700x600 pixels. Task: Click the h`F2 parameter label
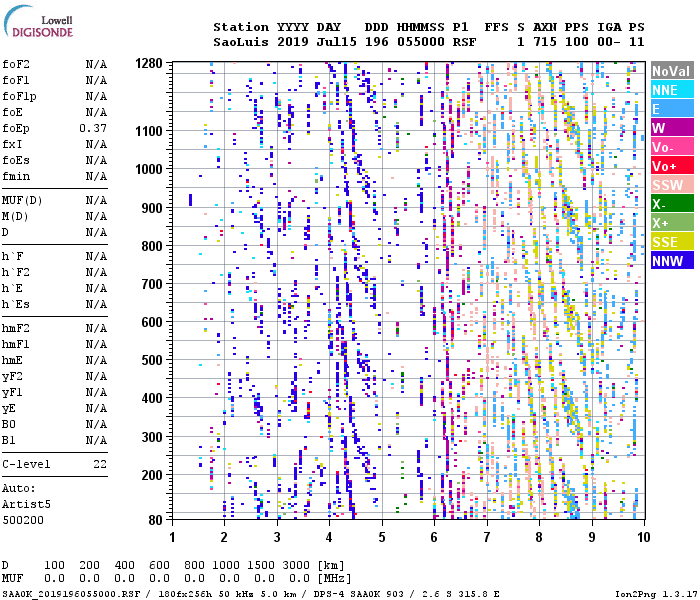[x=16, y=272]
